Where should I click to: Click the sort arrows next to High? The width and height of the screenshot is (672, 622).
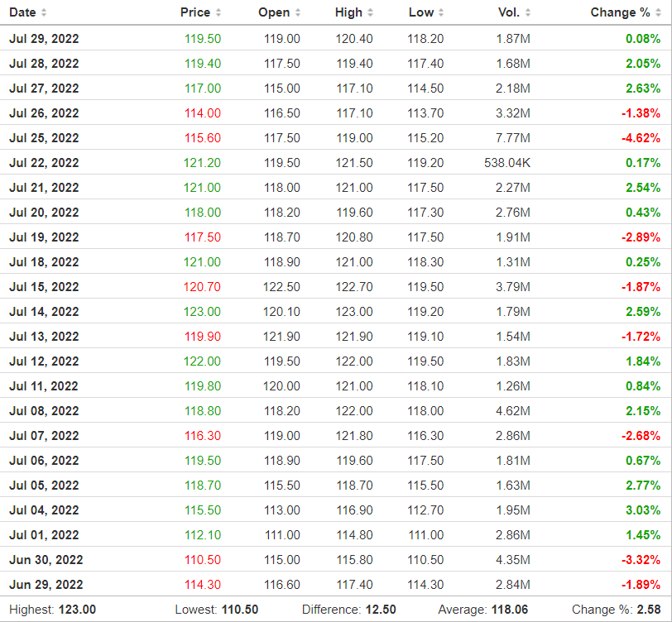click(370, 12)
